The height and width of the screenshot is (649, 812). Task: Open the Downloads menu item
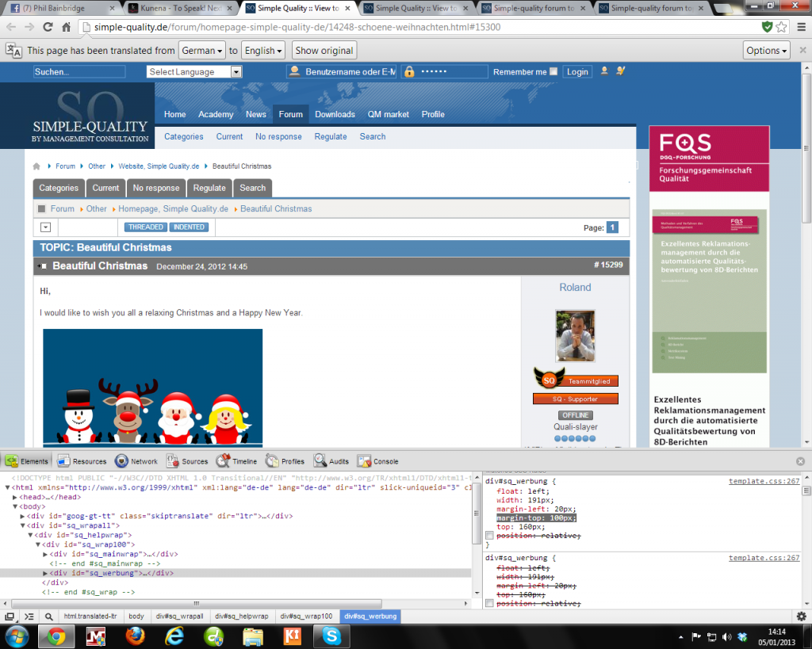pos(335,114)
